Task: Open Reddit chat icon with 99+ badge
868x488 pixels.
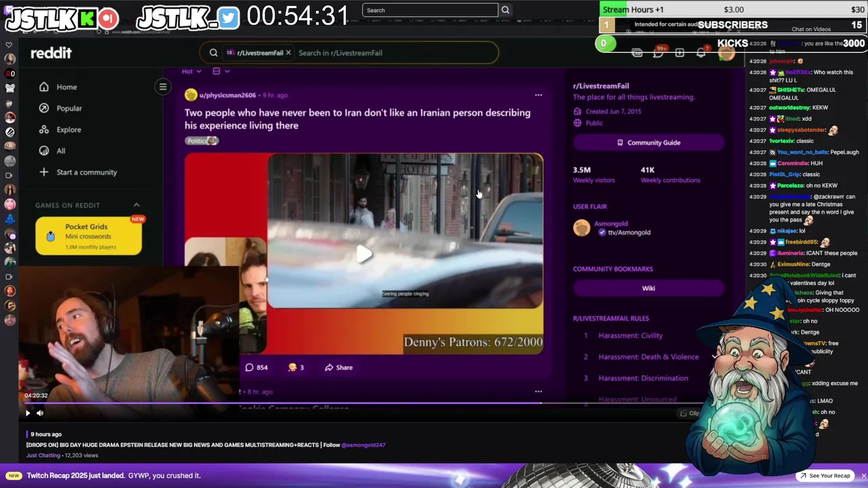Action: click(658, 52)
